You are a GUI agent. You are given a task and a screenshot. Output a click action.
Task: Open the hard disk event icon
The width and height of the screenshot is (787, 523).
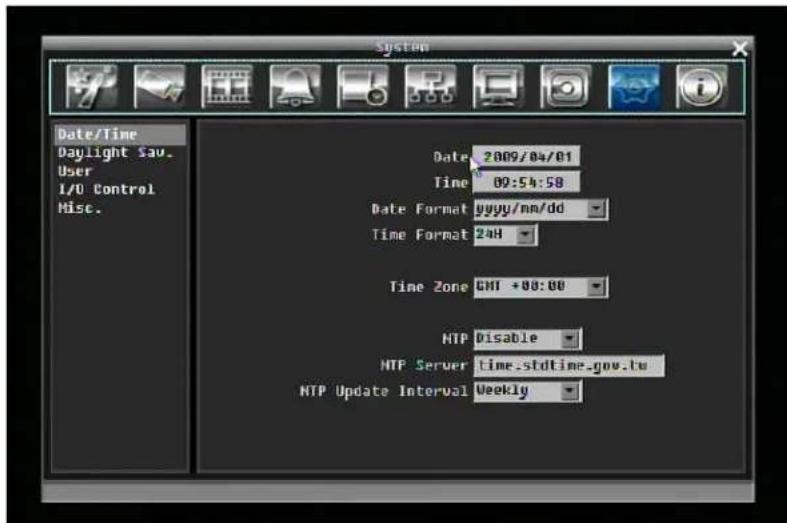pyautogui.click(x=362, y=87)
